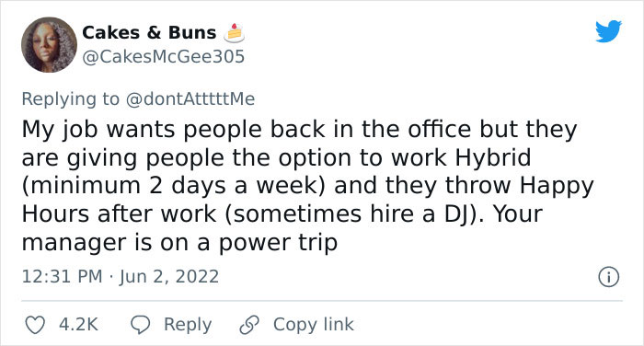644x346 pixels.
Task: Open the Cakes & Buns display name
Action: point(149,32)
